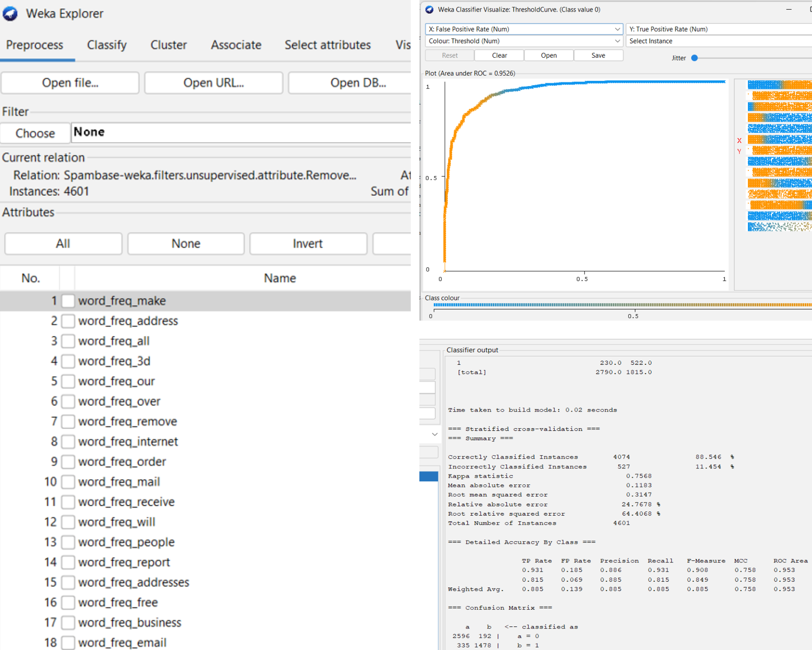Click the Name column header

coord(280,278)
